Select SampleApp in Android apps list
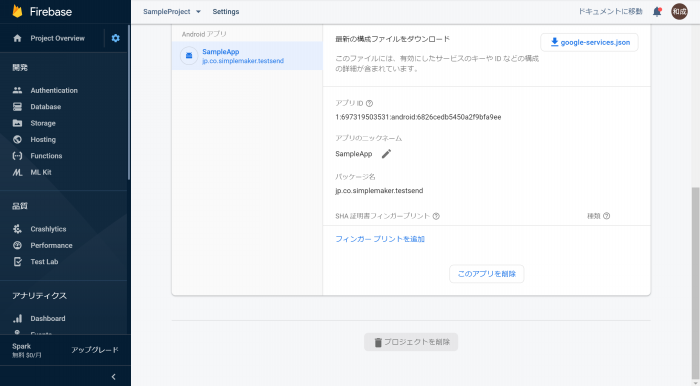The image size is (700, 386). [247, 56]
